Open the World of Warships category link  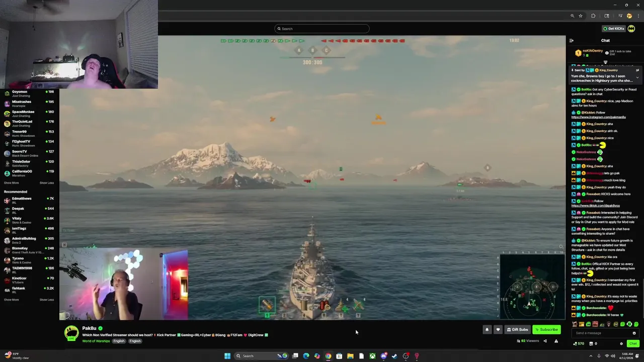[96, 341]
